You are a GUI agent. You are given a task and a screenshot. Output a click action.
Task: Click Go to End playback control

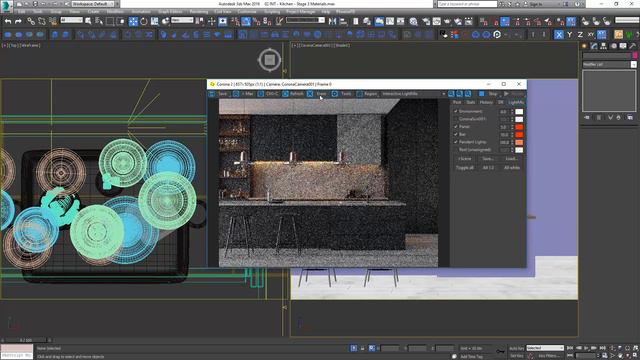click(x=602, y=348)
